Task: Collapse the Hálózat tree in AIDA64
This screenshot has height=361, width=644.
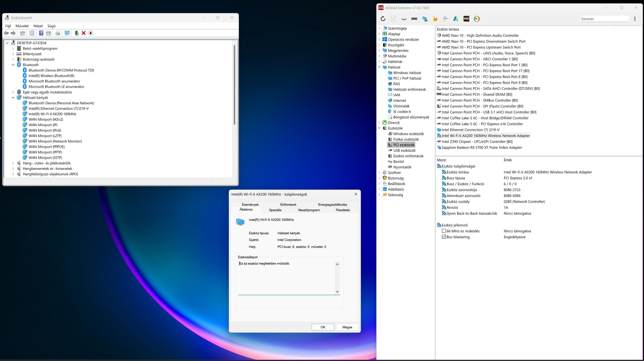Action: click(379, 67)
